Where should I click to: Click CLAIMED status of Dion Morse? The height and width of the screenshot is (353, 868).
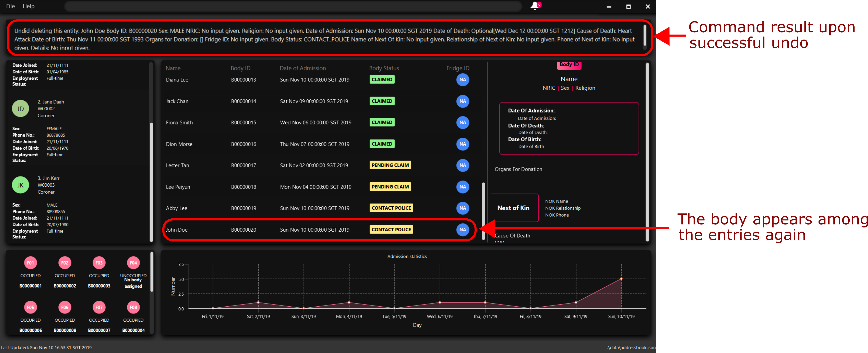[x=382, y=144]
